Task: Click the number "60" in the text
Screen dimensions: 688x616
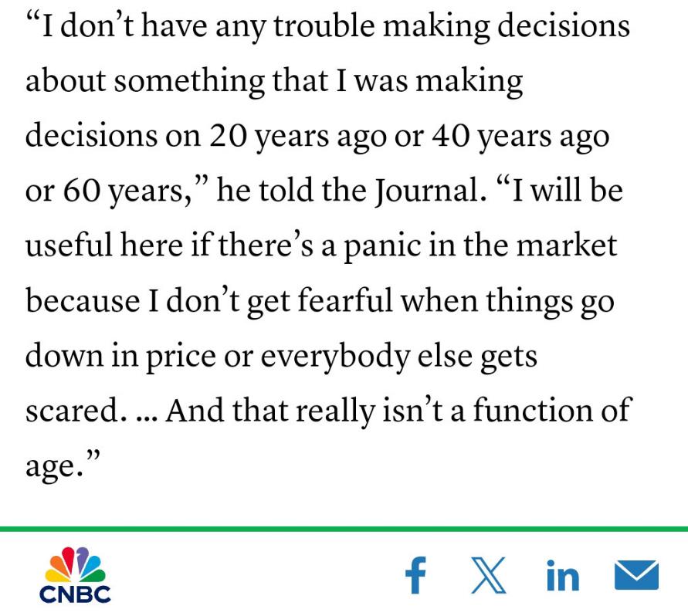Action: point(82,191)
